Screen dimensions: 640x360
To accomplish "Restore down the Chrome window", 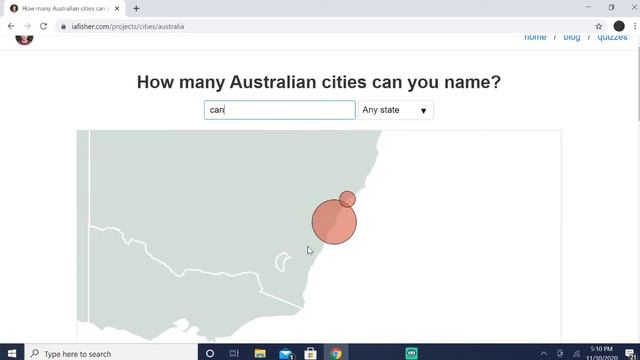I will click(x=611, y=7).
